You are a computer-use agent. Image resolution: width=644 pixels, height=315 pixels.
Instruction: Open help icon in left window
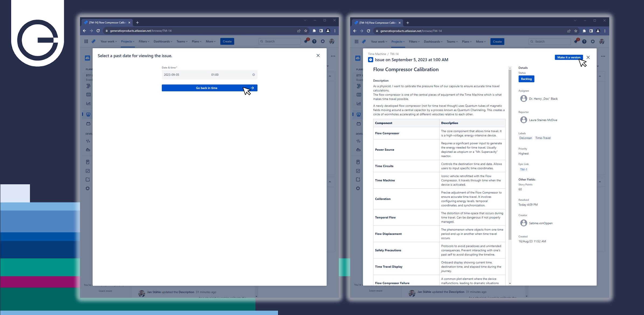coord(314,41)
